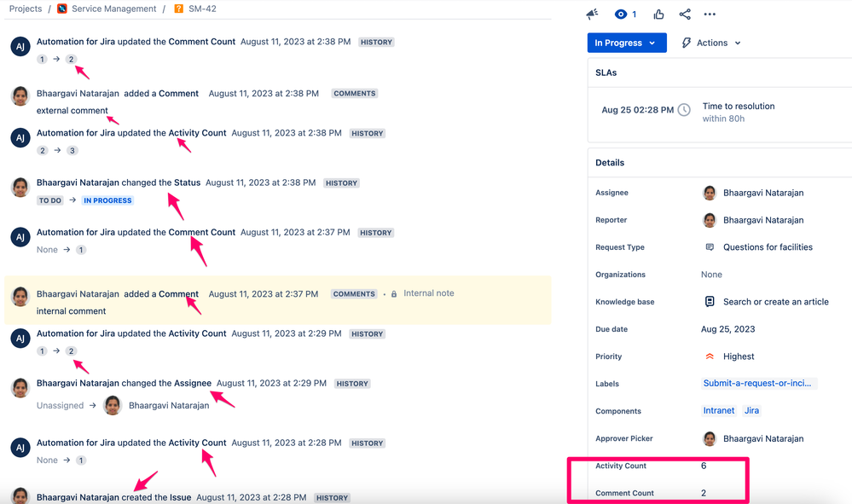
Task: Click the IN PROGRESS status lozenge in history
Action: pyautogui.click(x=107, y=200)
